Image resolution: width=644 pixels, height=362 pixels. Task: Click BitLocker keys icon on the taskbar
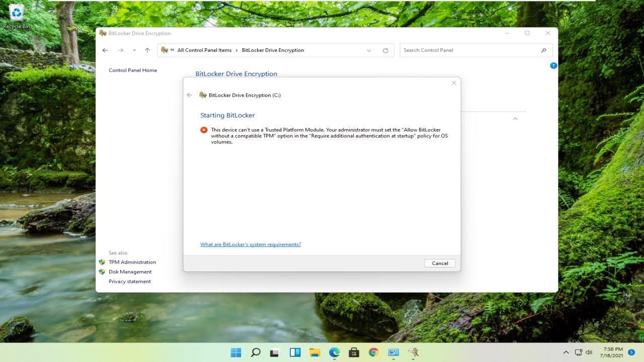[x=413, y=352]
